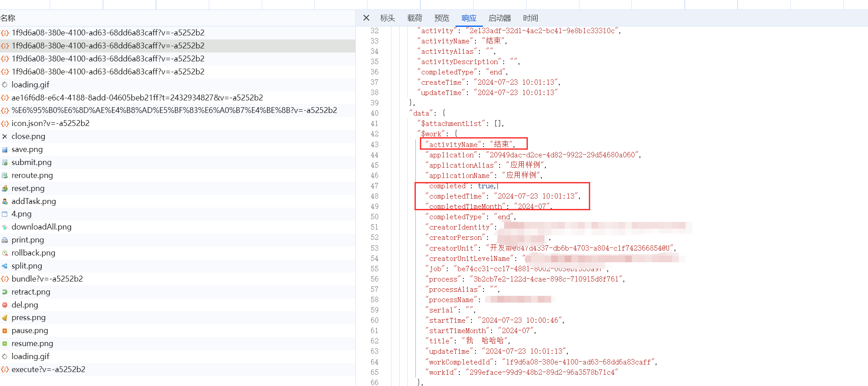
Task: Click the "startTime" 10:00:46 line
Action: [495, 321]
